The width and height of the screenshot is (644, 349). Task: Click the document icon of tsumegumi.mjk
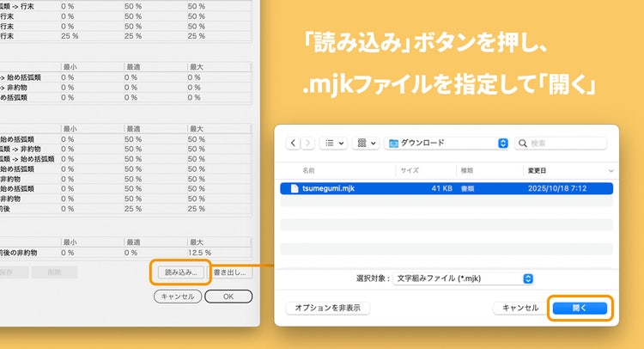294,188
